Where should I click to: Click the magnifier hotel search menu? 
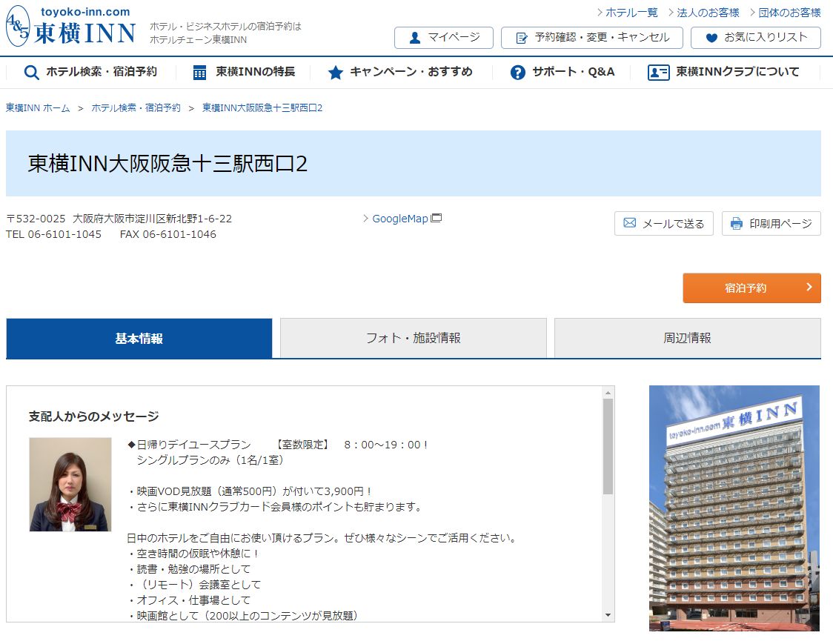point(90,72)
